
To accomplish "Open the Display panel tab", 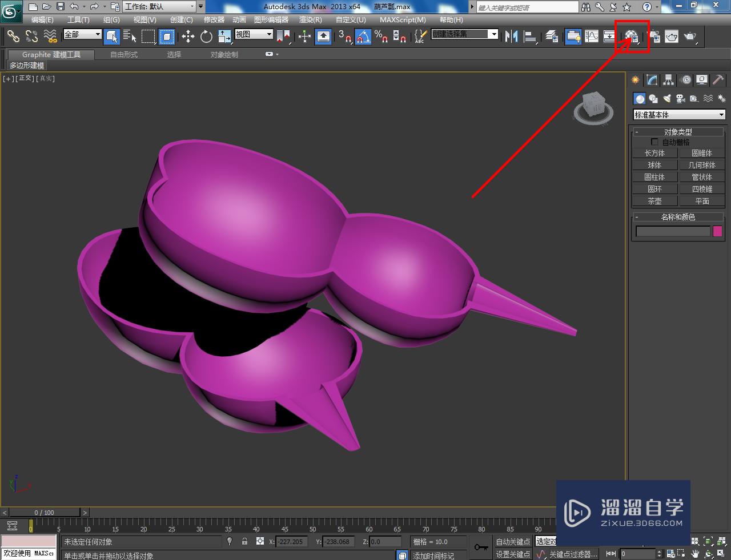I will click(x=702, y=80).
